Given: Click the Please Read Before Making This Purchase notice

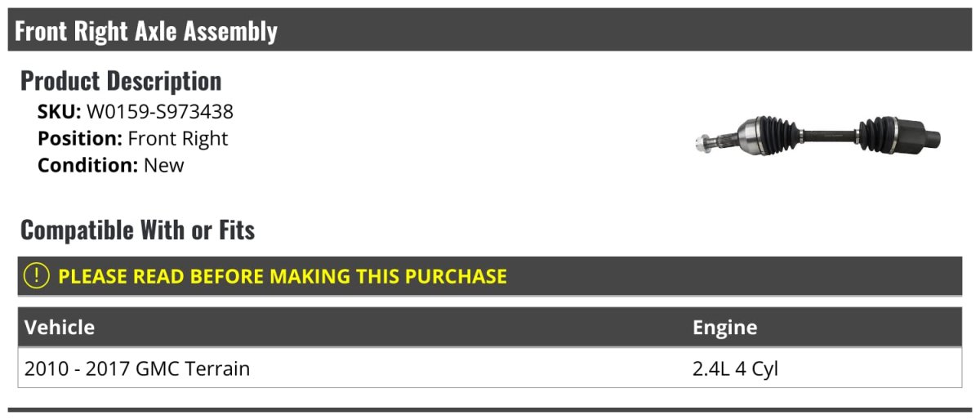Looking at the screenshot, I should (x=283, y=276).
